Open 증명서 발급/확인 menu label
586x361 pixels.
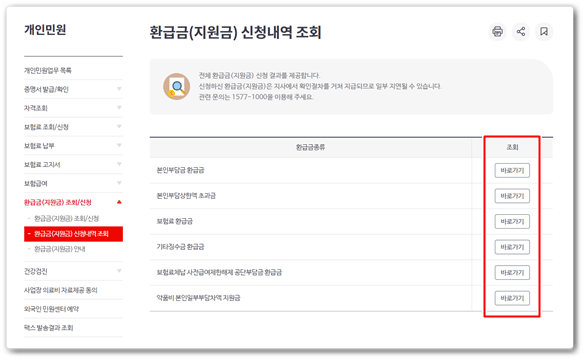46,89
